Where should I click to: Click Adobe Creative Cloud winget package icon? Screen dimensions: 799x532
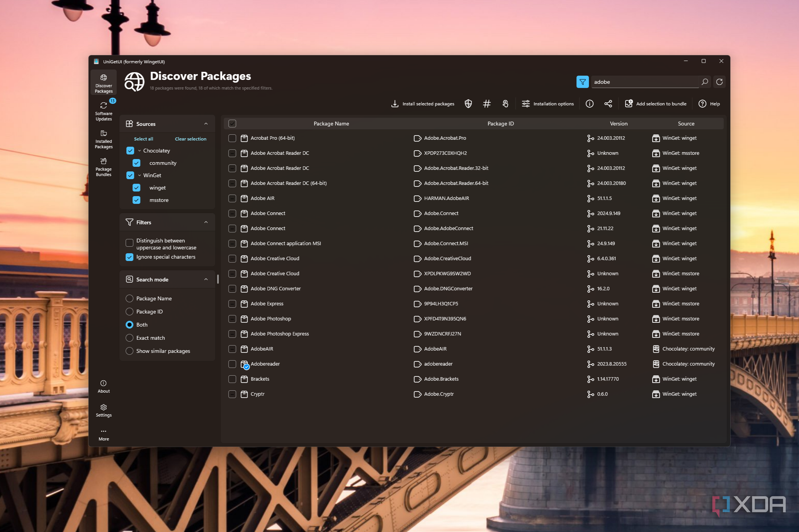coord(244,259)
